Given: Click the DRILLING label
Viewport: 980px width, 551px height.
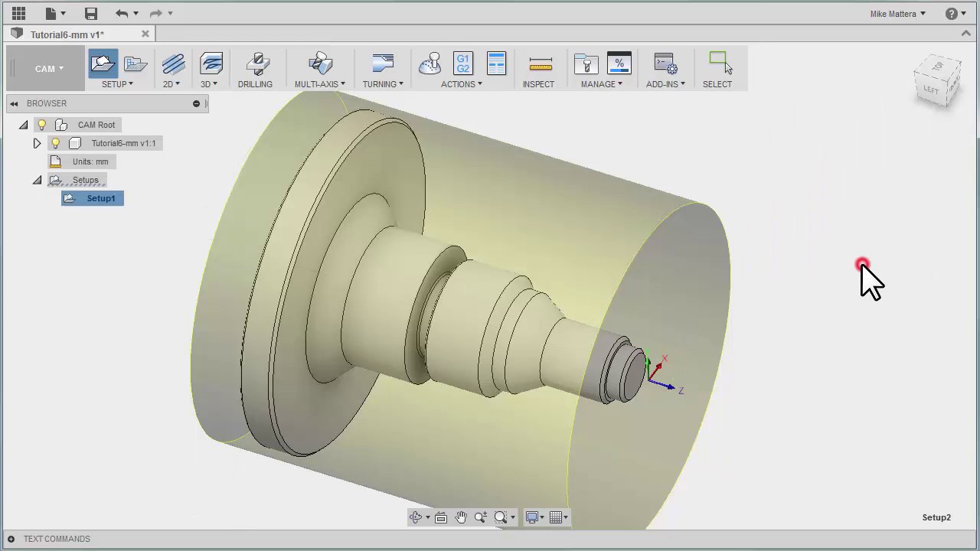Looking at the screenshot, I should [x=255, y=84].
